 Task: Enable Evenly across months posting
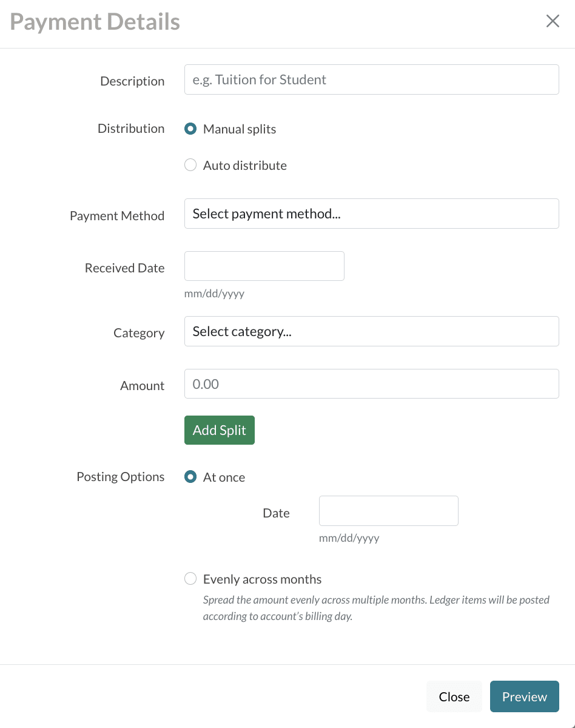click(x=190, y=579)
